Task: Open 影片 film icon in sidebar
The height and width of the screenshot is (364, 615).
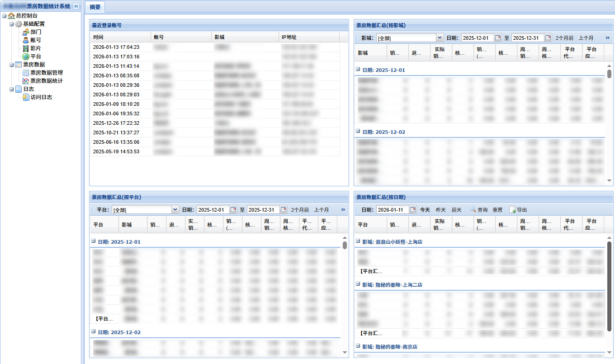Action: pyautogui.click(x=26, y=48)
